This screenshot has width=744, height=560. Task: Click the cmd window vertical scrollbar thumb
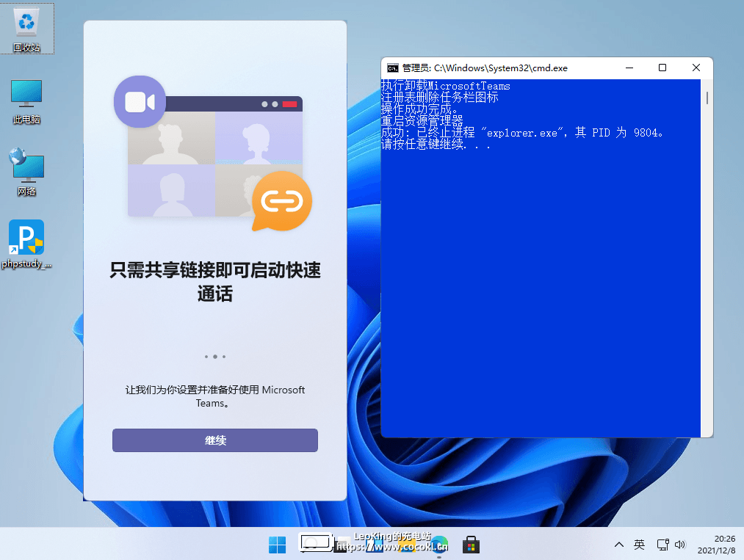pos(707,98)
